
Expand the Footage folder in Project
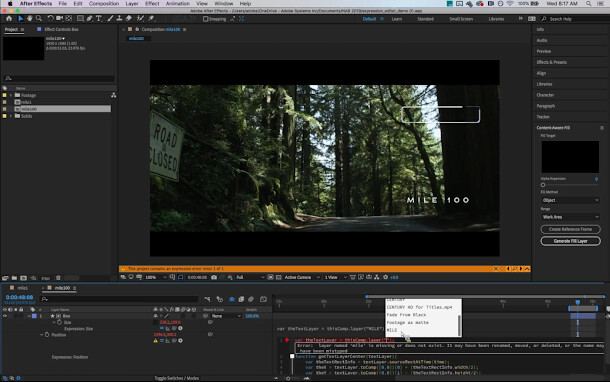(11, 95)
